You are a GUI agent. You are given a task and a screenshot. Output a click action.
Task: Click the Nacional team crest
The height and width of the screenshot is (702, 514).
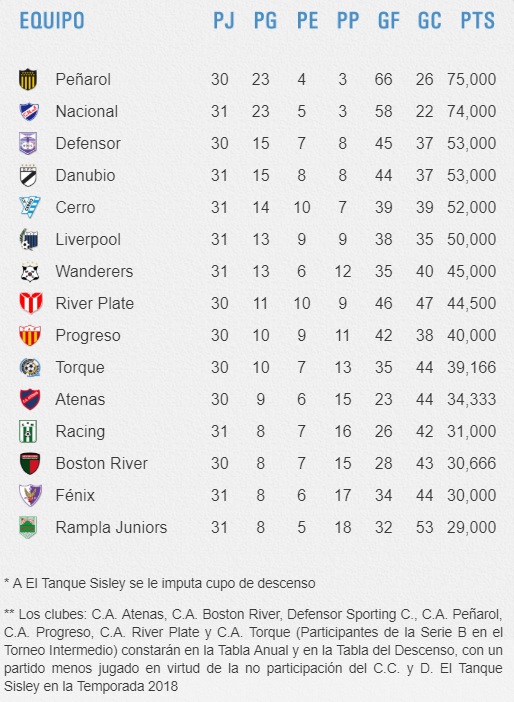point(29,111)
